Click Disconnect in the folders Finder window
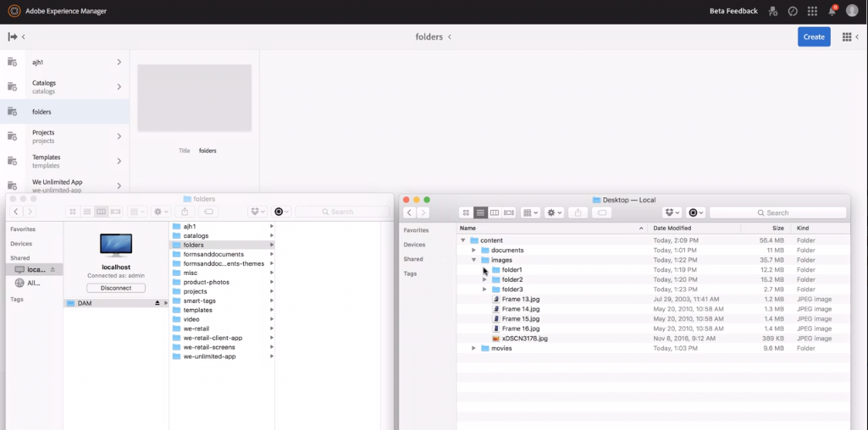868x430 pixels. 116,288
